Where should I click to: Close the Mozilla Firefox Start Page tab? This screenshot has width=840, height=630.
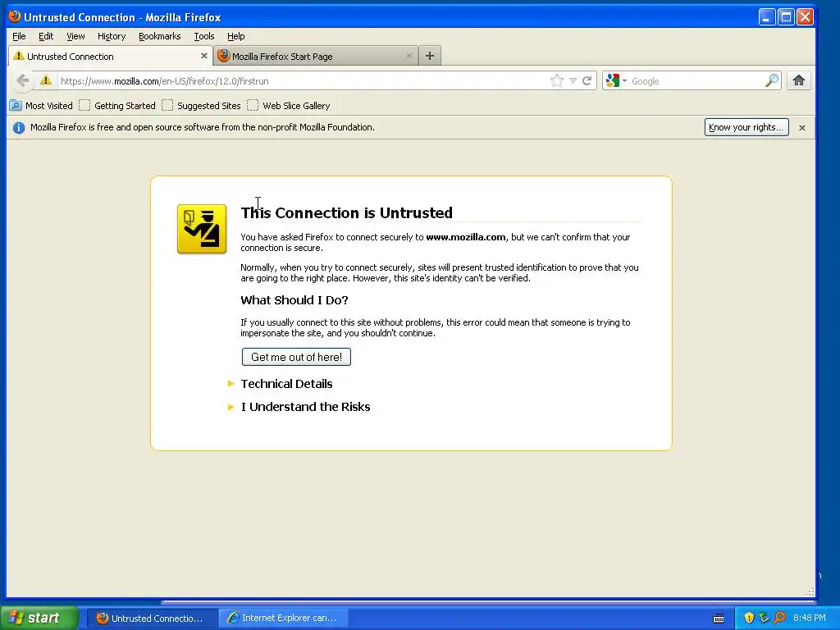[409, 56]
